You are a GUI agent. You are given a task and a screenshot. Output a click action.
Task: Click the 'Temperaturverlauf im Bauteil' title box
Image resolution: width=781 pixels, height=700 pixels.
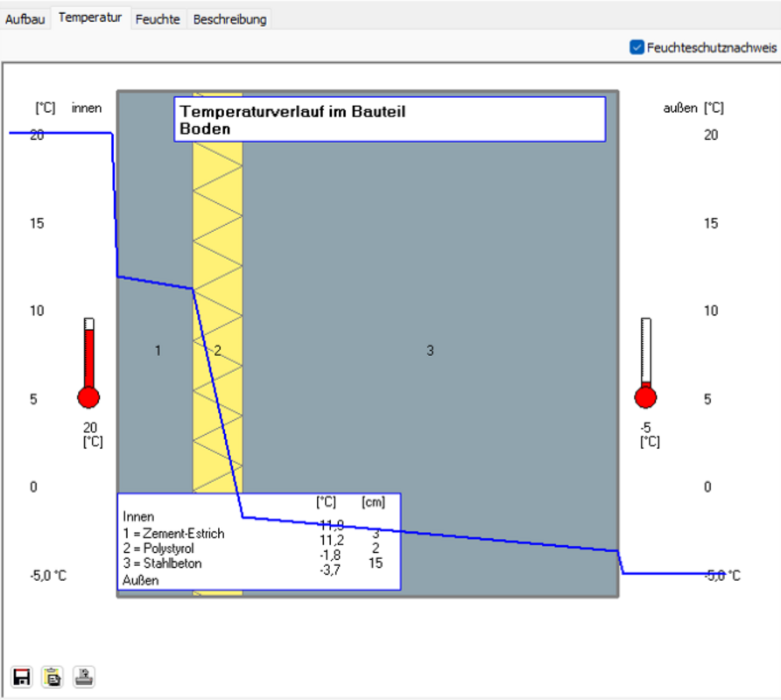tap(389, 120)
